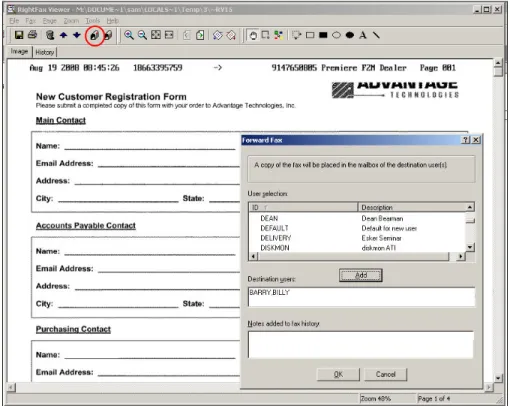The image size is (510, 406).
Task: Click the blue up arrow toolbar icon
Action: (x=64, y=35)
